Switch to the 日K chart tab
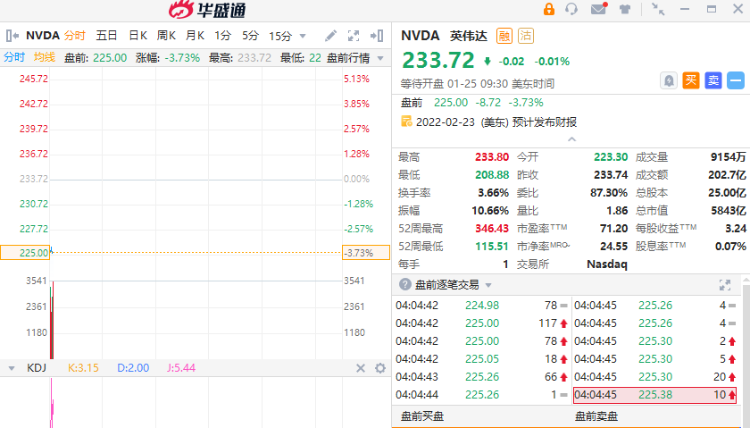This screenshot has width=750, height=428. point(137,35)
